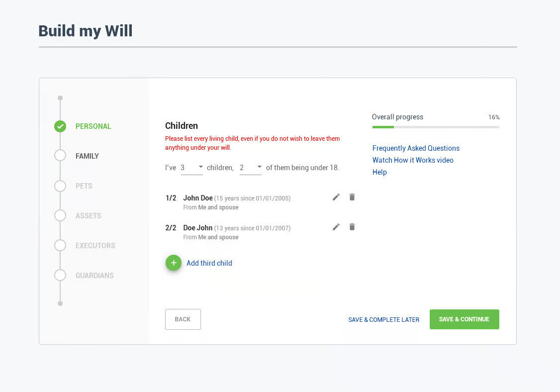Select the Assets step circle
The width and height of the screenshot is (560, 392).
(60, 216)
